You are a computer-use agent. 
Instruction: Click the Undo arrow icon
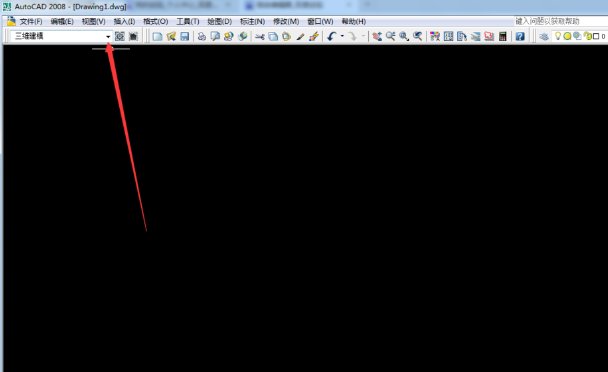pos(332,36)
